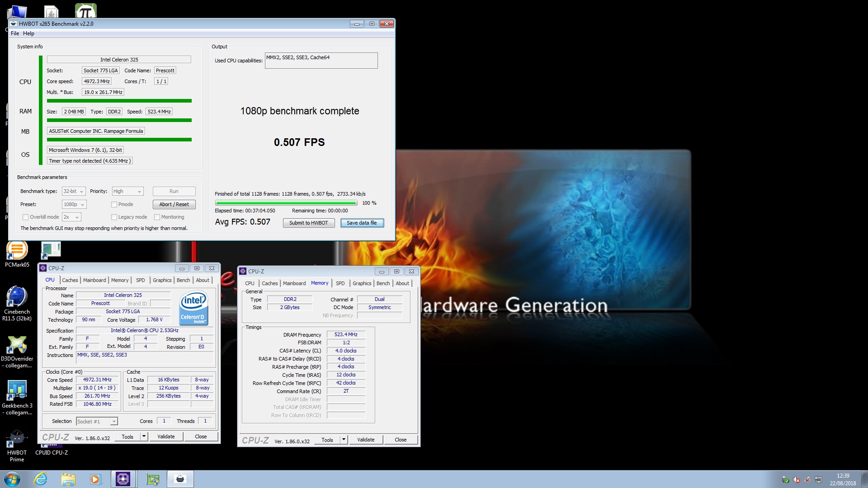Switch to Caches tab in left CPU-Z

tap(70, 280)
